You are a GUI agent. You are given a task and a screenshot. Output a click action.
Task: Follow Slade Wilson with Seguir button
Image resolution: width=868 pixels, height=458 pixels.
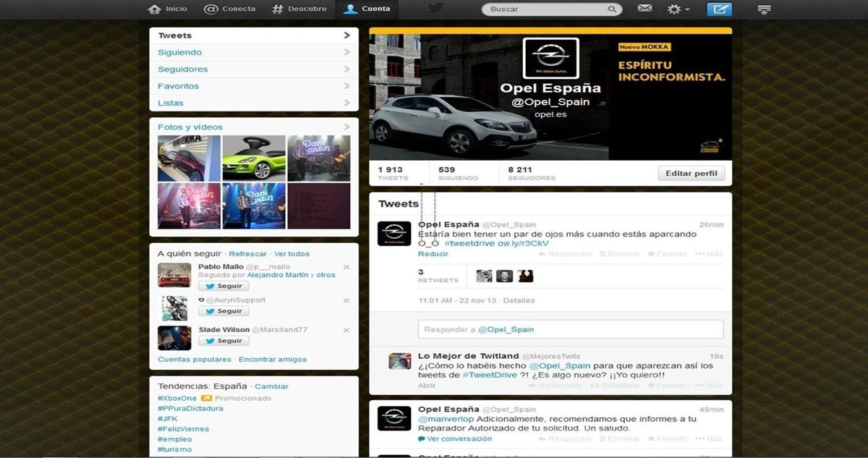[224, 341]
